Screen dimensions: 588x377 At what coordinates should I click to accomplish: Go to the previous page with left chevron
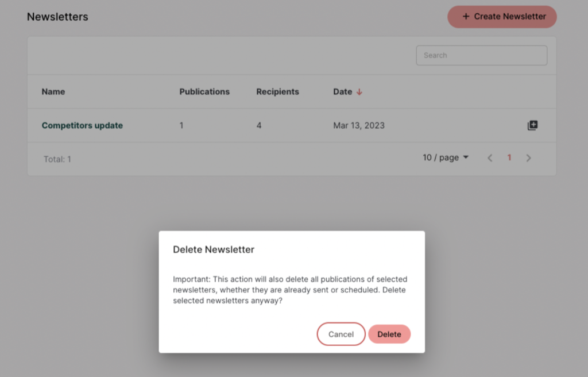click(490, 158)
